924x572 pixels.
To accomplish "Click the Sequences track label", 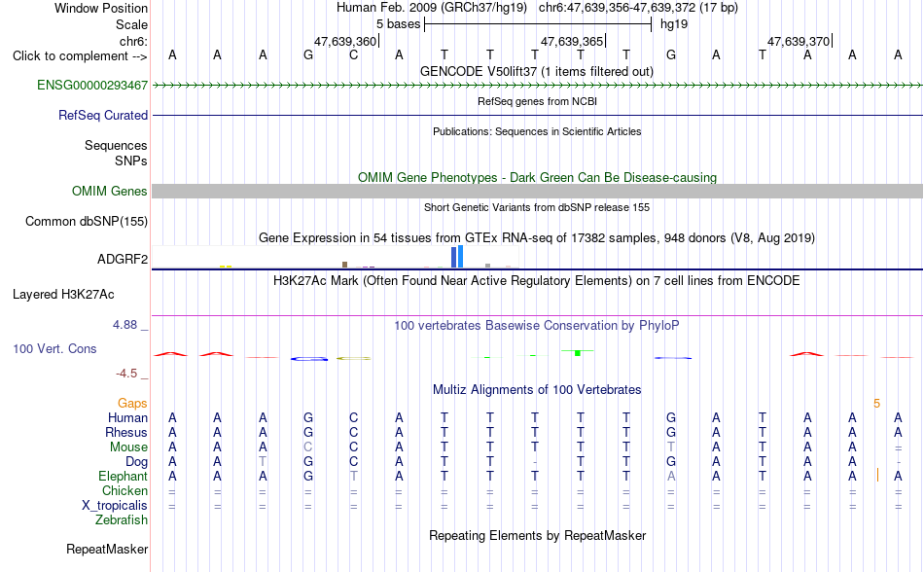I will (116, 145).
